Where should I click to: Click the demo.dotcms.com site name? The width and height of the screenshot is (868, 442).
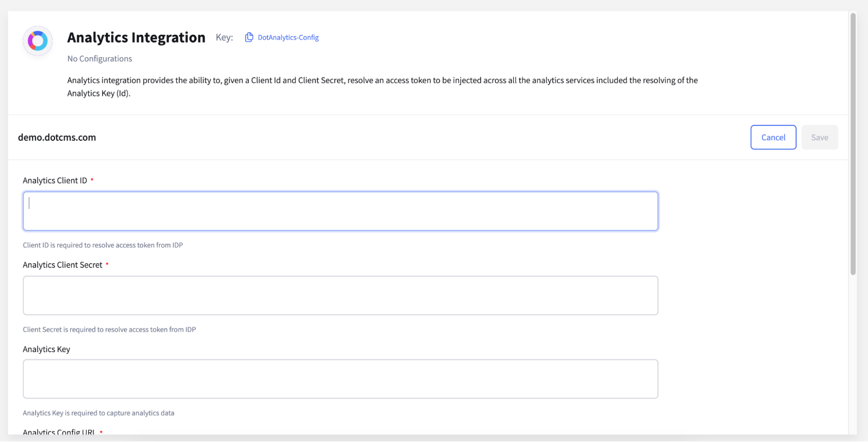point(57,137)
